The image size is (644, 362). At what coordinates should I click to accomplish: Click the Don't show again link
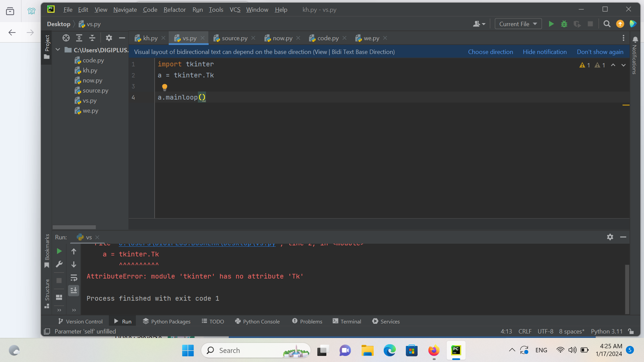(600, 52)
